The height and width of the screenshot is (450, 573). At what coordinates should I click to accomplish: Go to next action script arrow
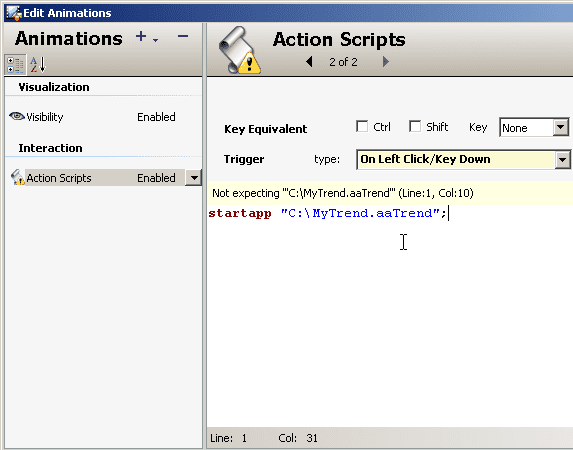[386, 61]
